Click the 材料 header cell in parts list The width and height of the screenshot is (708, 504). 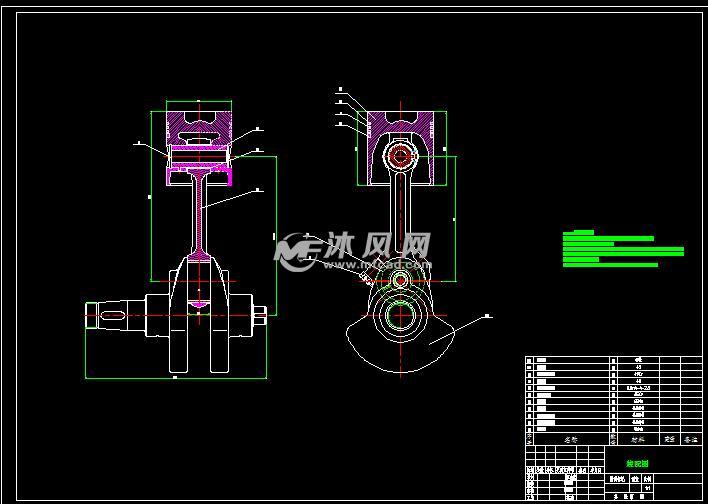[638, 439]
